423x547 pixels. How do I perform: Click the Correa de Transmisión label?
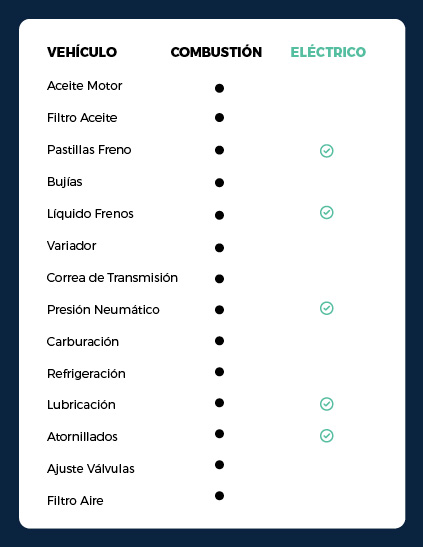coord(112,278)
